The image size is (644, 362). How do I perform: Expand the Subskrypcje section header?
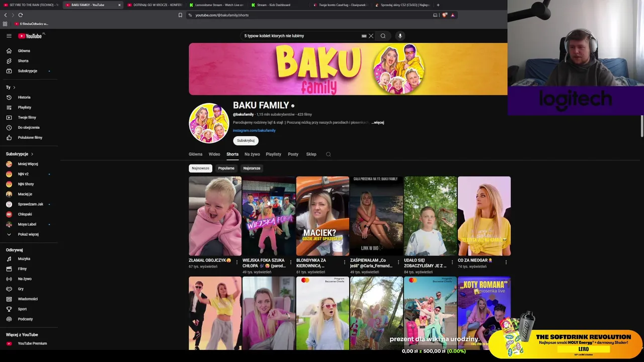tap(20, 154)
